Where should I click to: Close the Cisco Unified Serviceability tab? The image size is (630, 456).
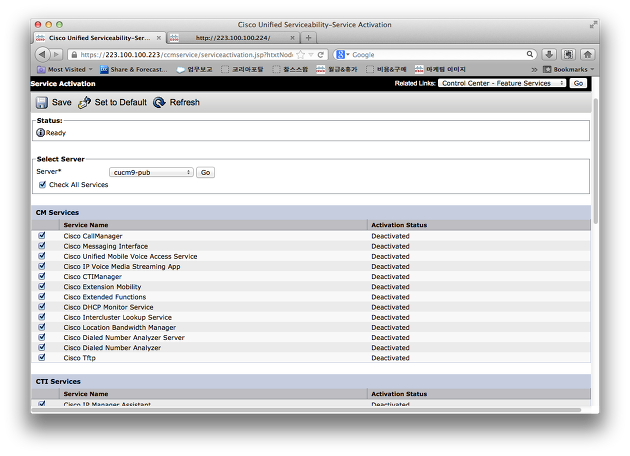[x=159, y=38]
